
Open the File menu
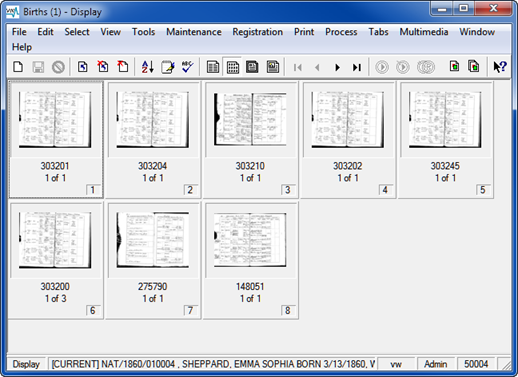click(19, 32)
